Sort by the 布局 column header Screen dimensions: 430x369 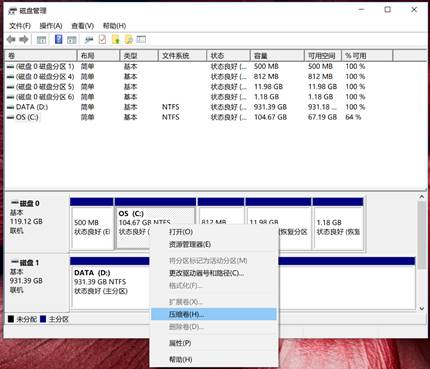click(98, 56)
